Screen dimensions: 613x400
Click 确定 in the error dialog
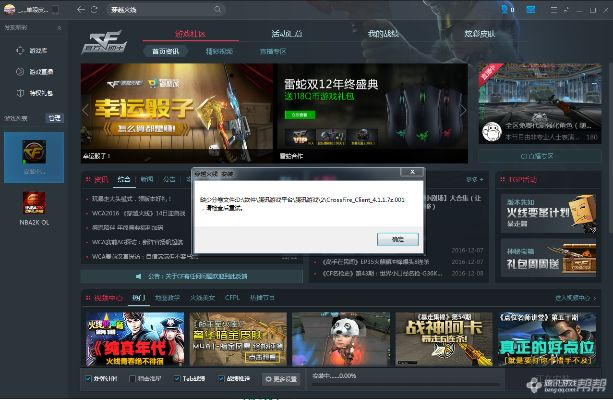click(398, 239)
